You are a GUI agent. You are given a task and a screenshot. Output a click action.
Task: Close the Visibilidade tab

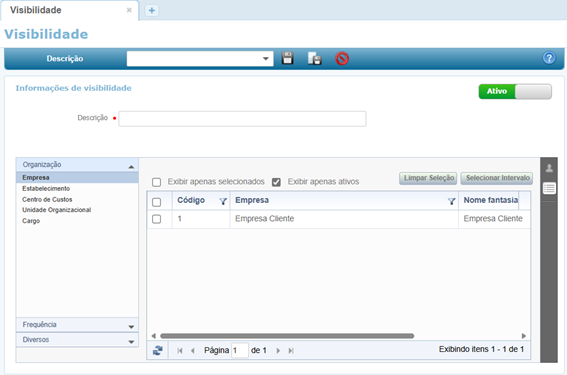(x=129, y=10)
